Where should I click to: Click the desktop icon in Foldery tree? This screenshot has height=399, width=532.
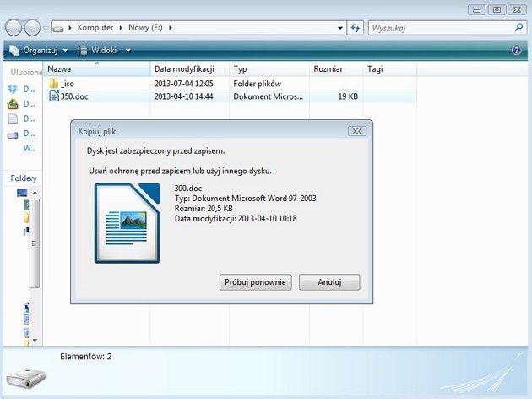pyautogui.click(x=22, y=193)
